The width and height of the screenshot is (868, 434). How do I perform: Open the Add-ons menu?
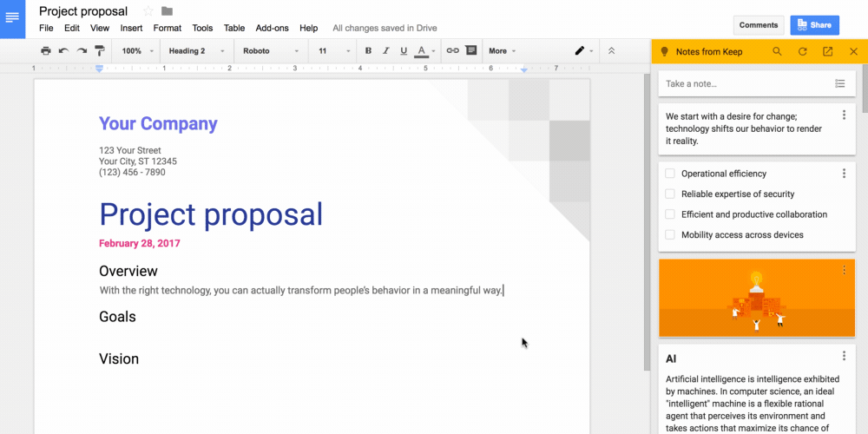click(x=272, y=28)
